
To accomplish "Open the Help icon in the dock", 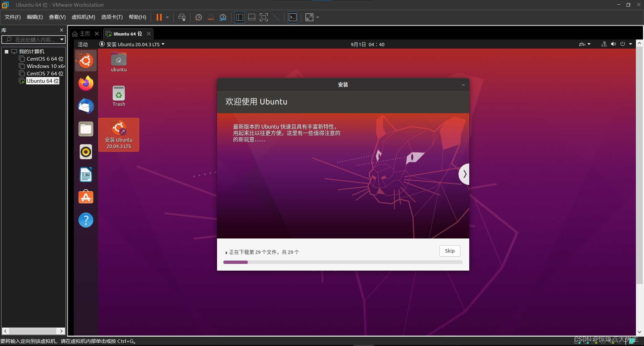I will pos(86,220).
